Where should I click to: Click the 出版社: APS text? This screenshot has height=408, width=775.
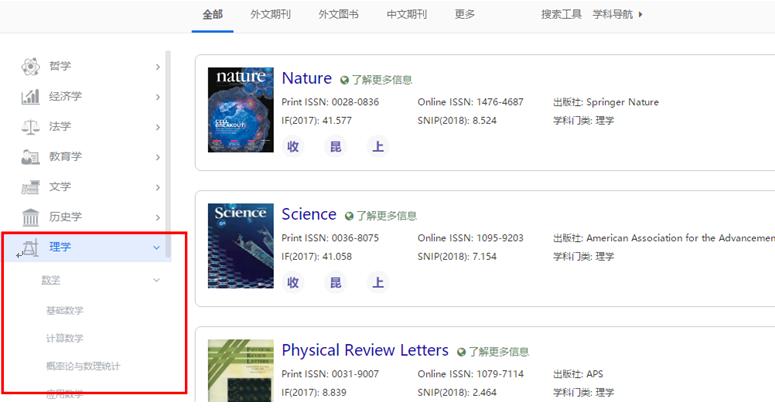(x=578, y=374)
